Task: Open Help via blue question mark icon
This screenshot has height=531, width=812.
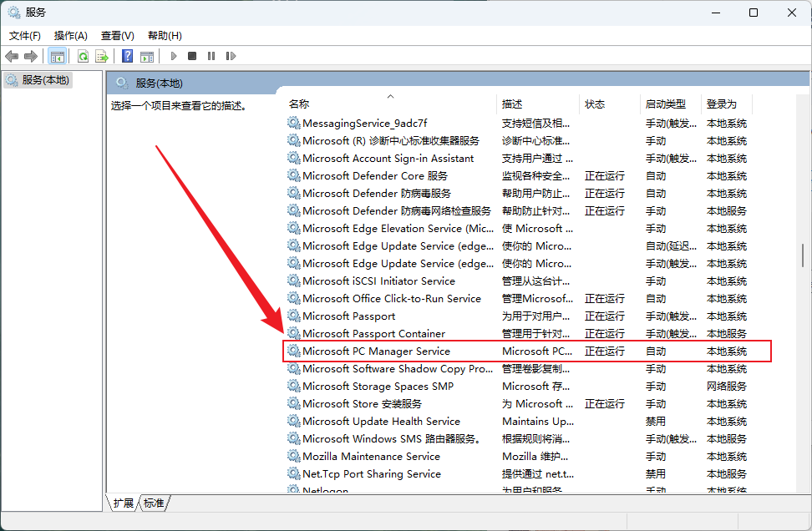Action: tap(127, 56)
